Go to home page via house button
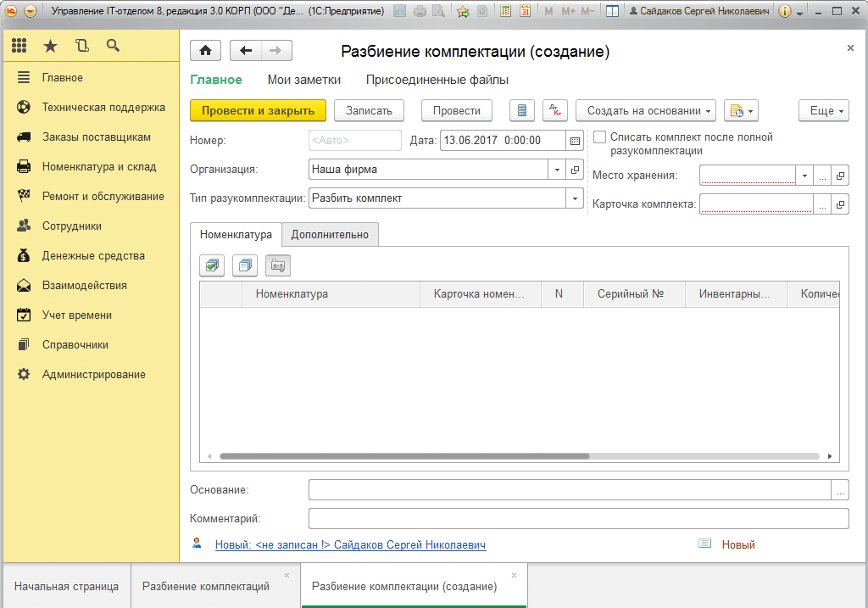 pyautogui.click(x=205, y=51)
